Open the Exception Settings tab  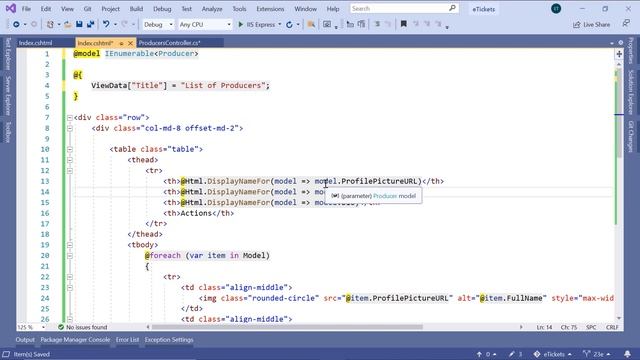coord(169,340)
